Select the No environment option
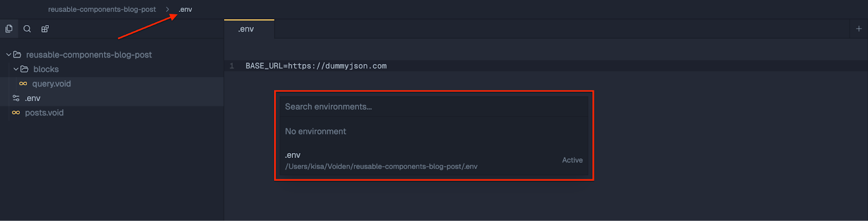Viewport: 868px width, 221px height. (x=316, y=131)
